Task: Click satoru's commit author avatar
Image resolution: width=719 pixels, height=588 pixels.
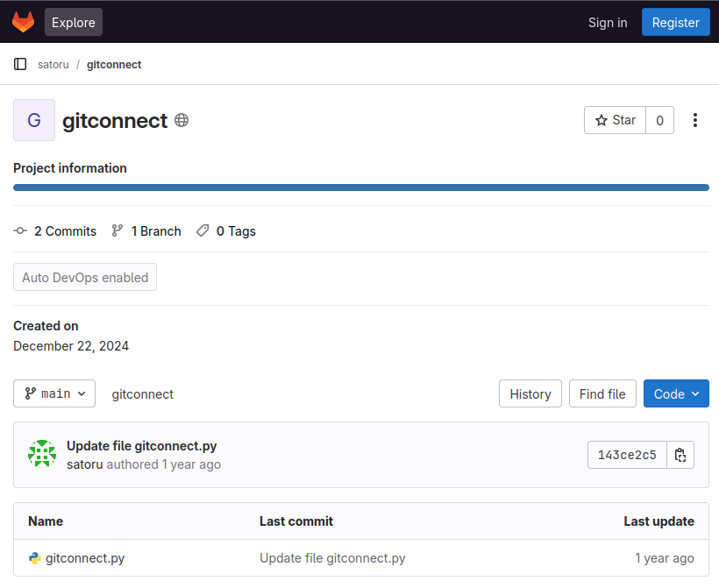Action: 42,454
